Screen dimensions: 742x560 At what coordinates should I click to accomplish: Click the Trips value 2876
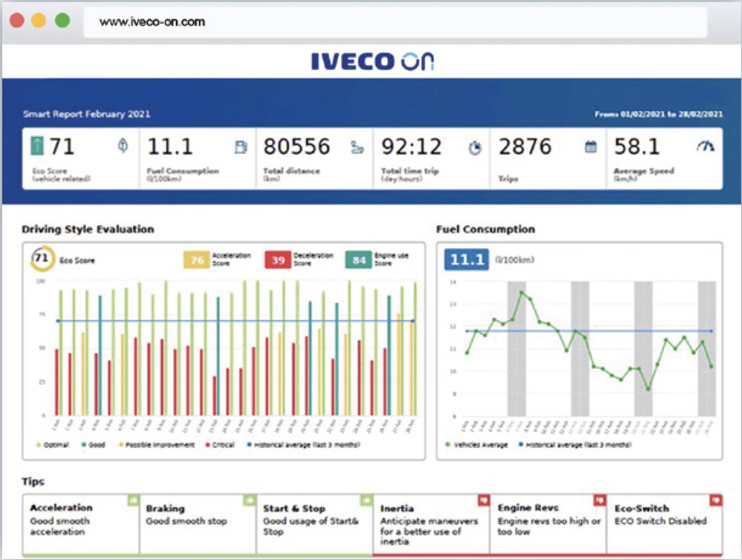525,146
